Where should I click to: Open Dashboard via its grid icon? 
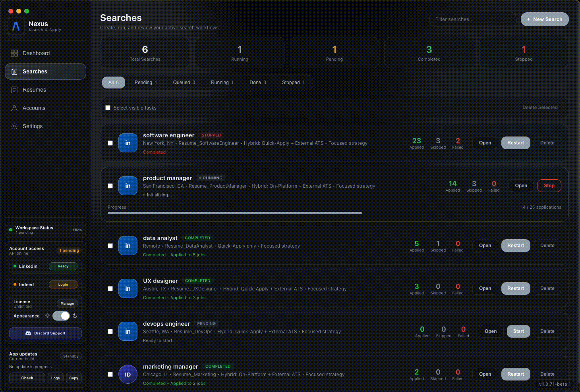point(14,53)
